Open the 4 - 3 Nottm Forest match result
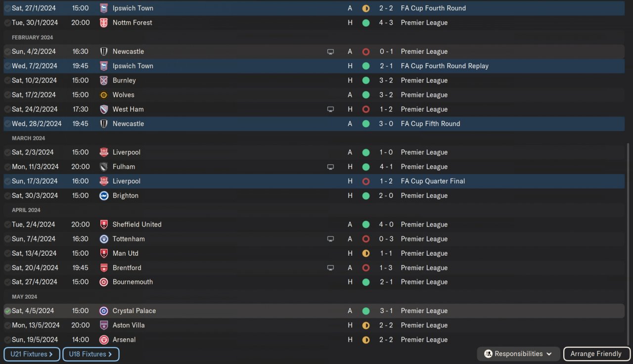 [386, 23]
